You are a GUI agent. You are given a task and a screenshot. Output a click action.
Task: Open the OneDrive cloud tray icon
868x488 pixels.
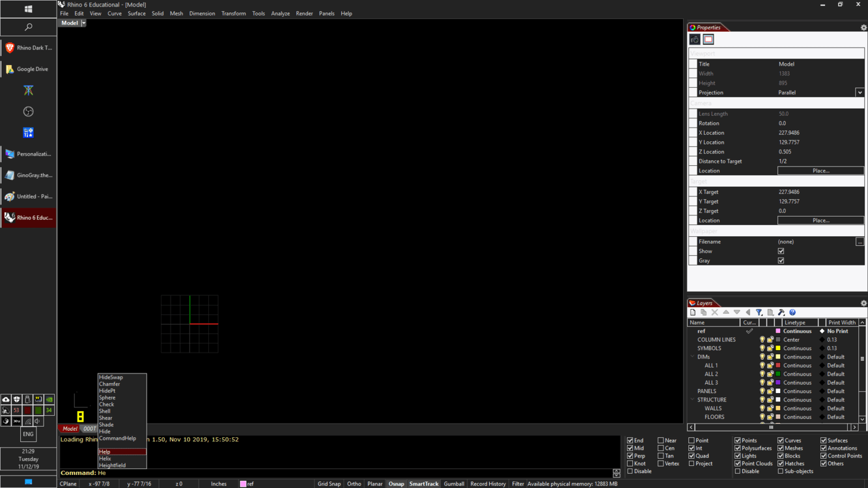6,400
